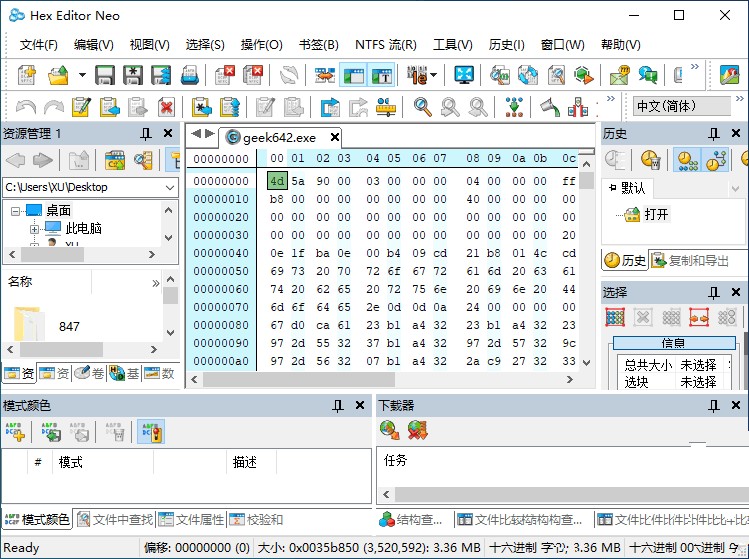Click the search files icon in explorer panel

click(143, 160)
